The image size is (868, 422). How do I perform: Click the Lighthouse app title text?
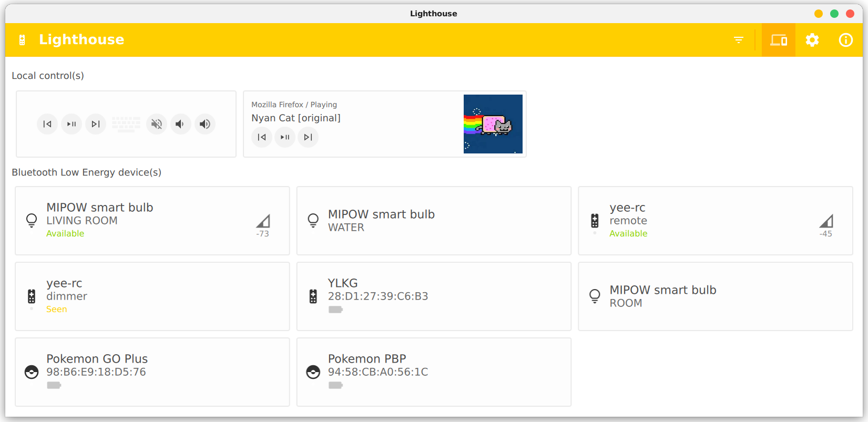pyautogui.click(x=81, y=40)
